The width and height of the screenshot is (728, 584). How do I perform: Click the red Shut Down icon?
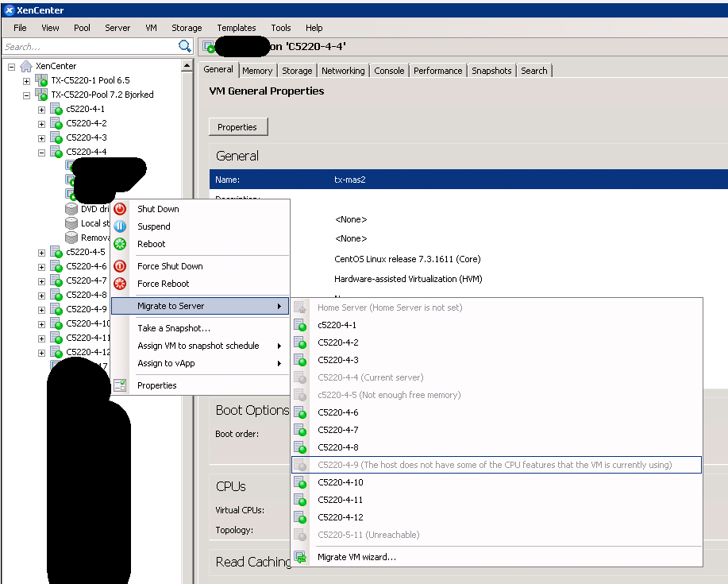120,209
